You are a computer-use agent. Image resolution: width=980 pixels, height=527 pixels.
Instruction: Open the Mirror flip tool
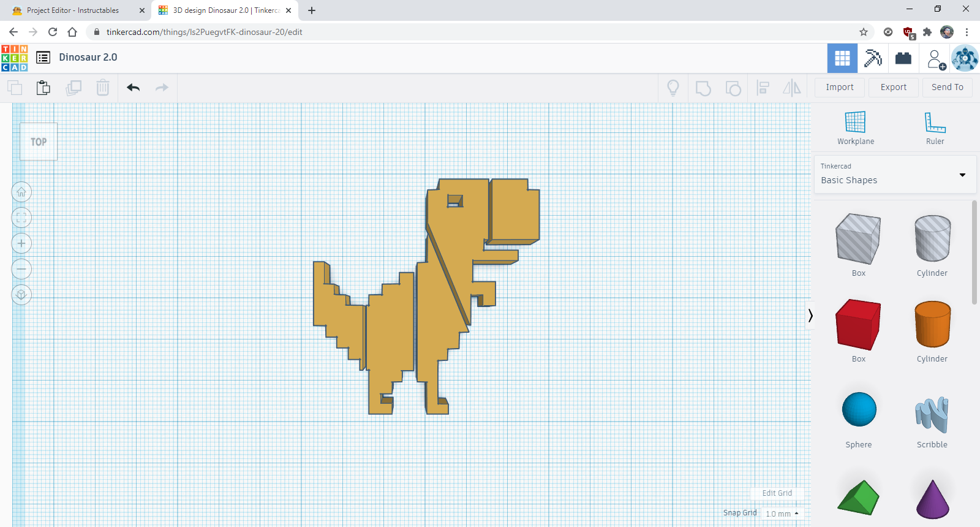792,88
